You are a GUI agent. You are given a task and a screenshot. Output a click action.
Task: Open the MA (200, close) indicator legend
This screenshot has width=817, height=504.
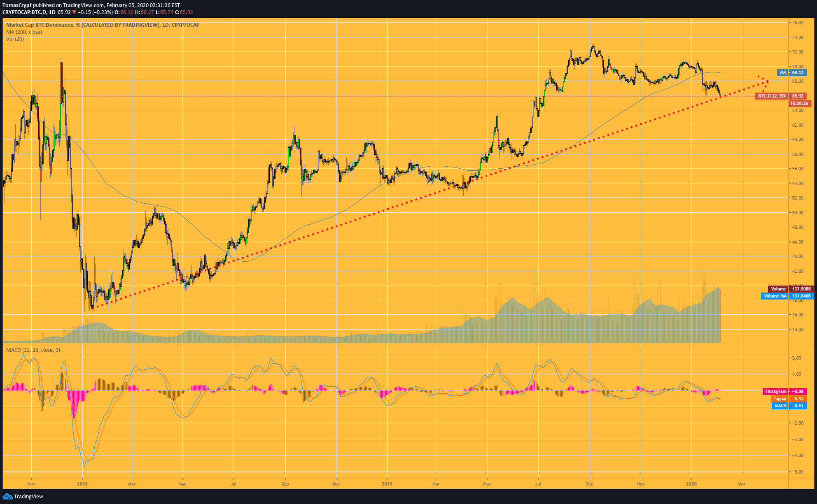24,32
